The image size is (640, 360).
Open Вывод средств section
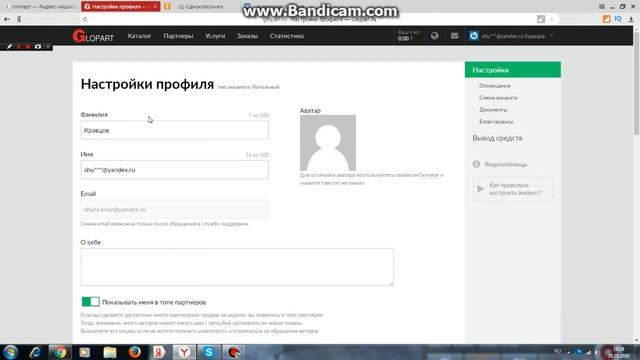pos(498,138)
